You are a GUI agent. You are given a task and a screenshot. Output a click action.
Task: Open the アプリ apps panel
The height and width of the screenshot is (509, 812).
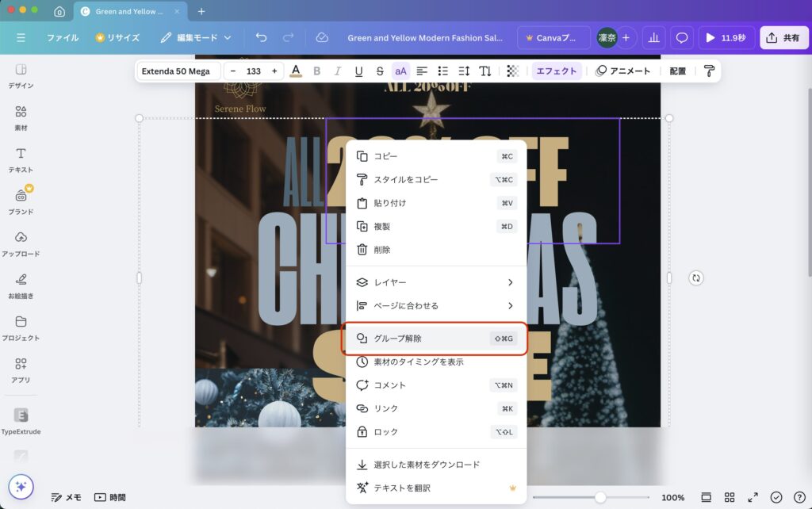coord(21,370)
